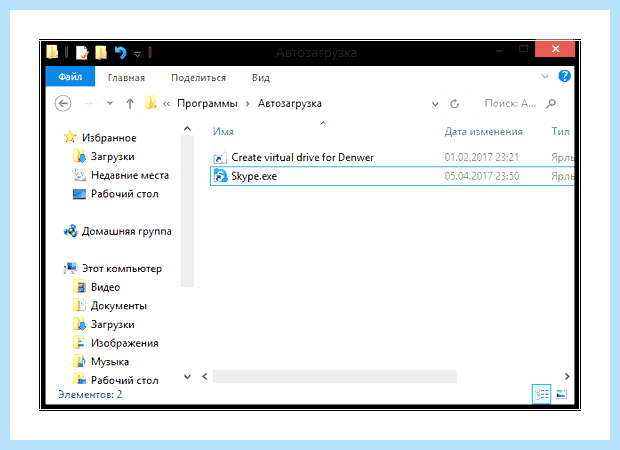Click the Избранное star icon
This screenshot has width=620, height=450.
tap(70, 137)
